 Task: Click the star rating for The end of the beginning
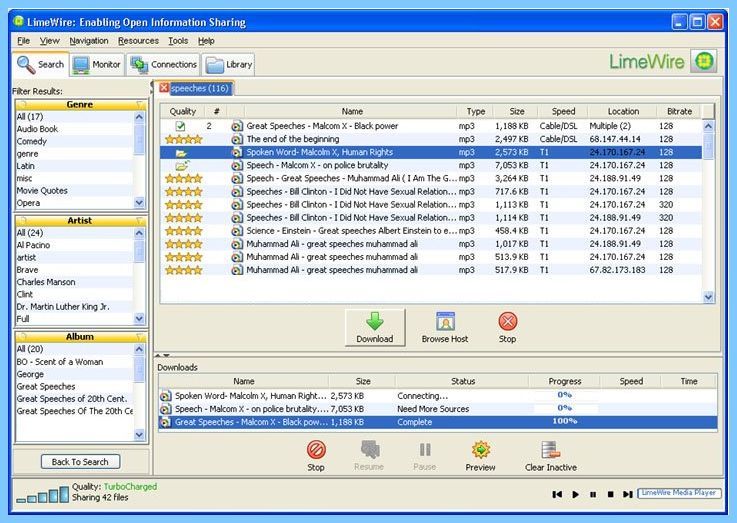(x=184, y=139)
